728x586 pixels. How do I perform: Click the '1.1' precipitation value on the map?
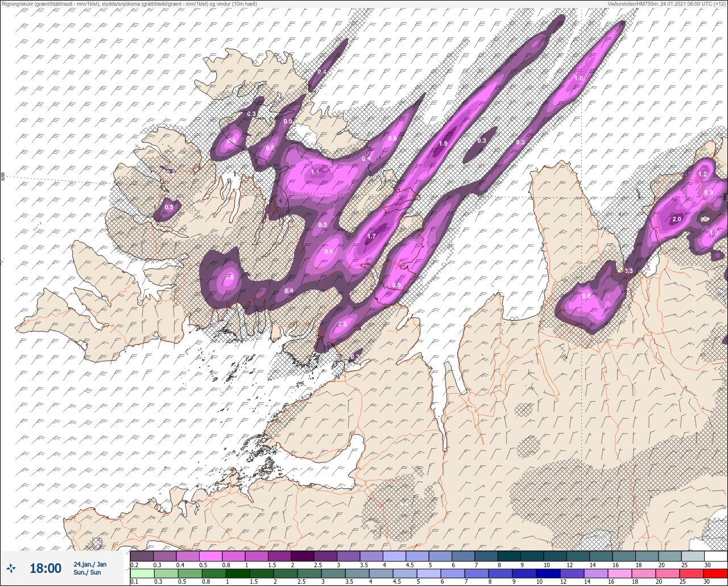316,172
